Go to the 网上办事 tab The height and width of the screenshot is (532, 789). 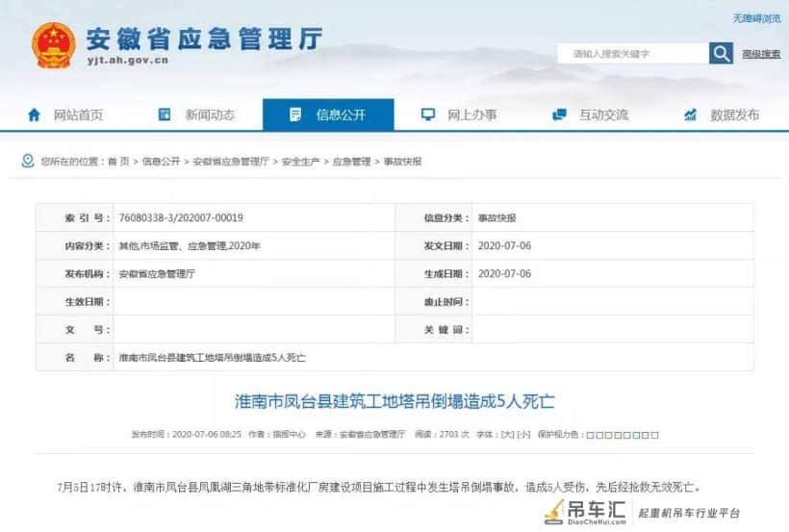459,115
